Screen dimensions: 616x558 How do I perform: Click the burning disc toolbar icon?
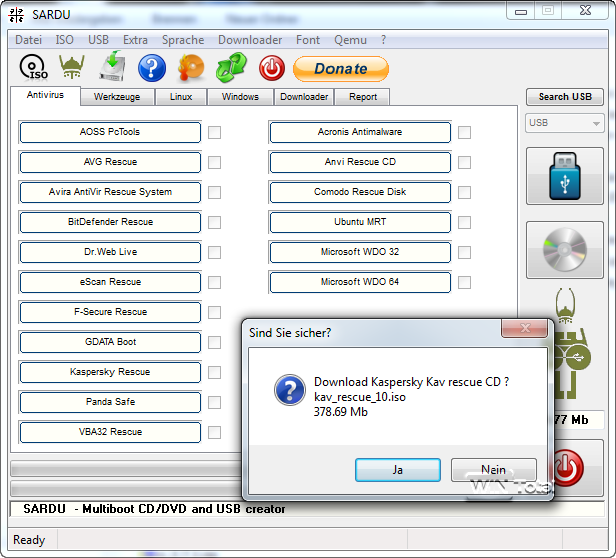tap(191, 67)
